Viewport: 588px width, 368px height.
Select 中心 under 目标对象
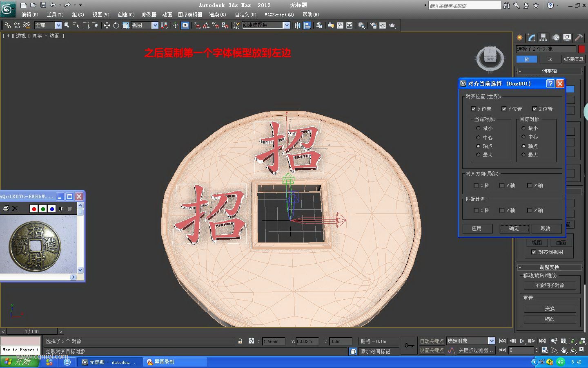(x=523, y=137)
